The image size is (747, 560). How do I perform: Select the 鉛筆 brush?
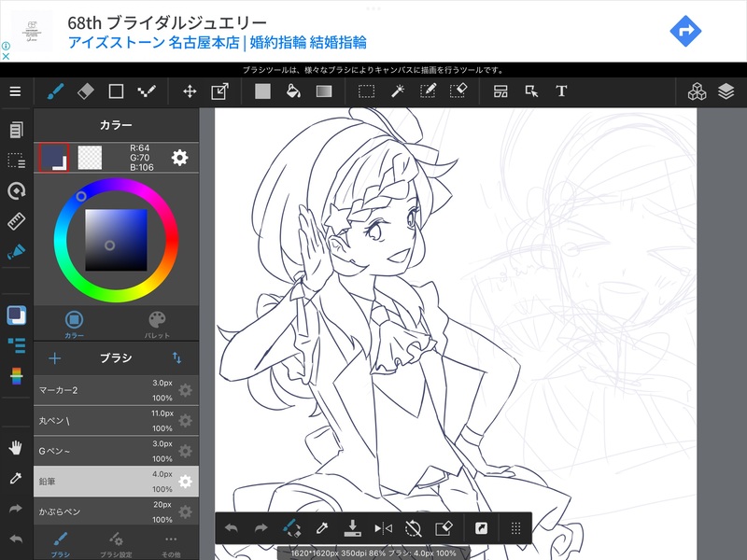click(116, 482)
